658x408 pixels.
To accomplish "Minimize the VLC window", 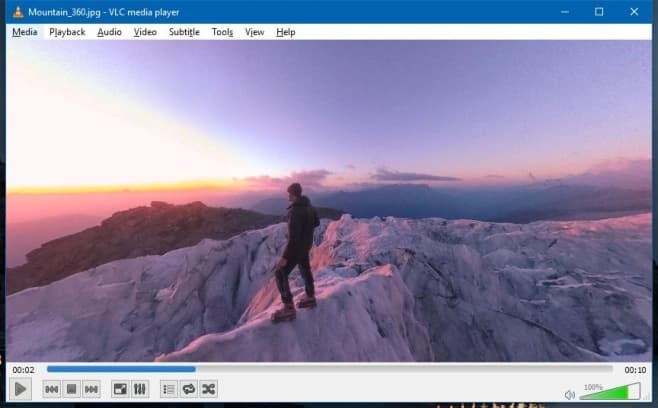I will pos(565,12).
